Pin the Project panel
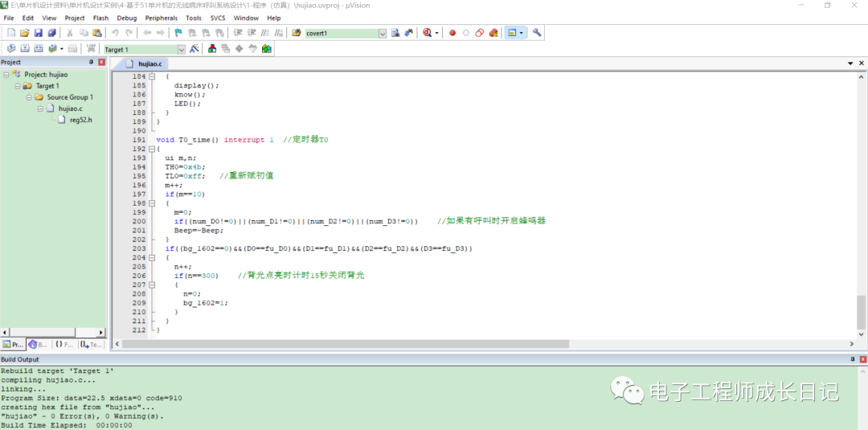This screenshot has height=430, width=868. [x=92, y=62]
